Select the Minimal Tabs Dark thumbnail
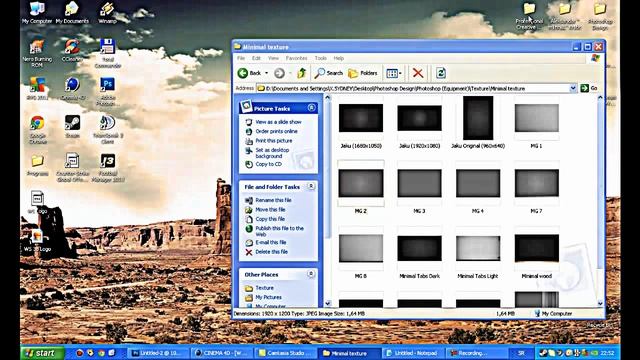640x360 pixels. tap(419, 248)
